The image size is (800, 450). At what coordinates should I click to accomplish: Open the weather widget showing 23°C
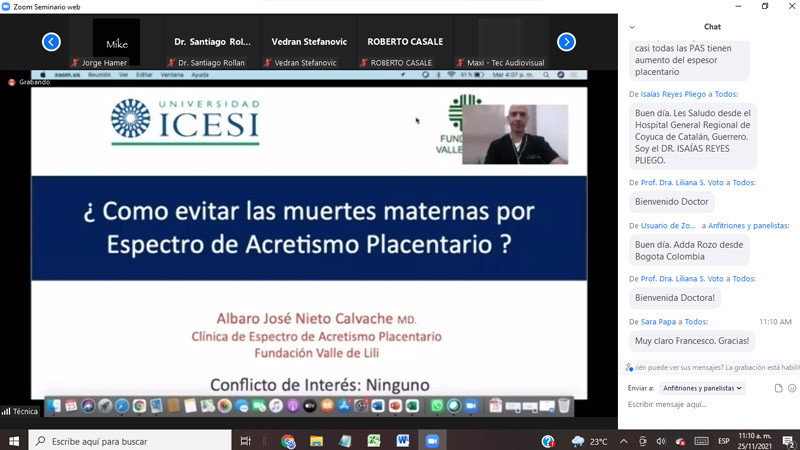(x=589, y=441)
